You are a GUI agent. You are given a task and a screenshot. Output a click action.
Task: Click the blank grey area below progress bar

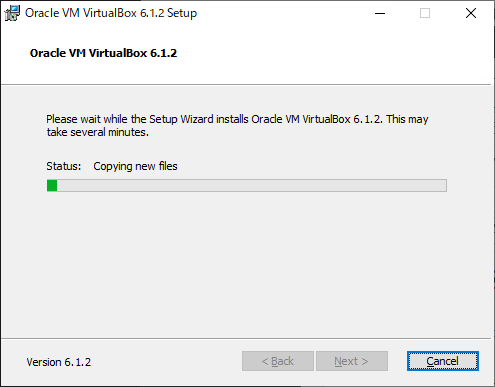point(247,263)
